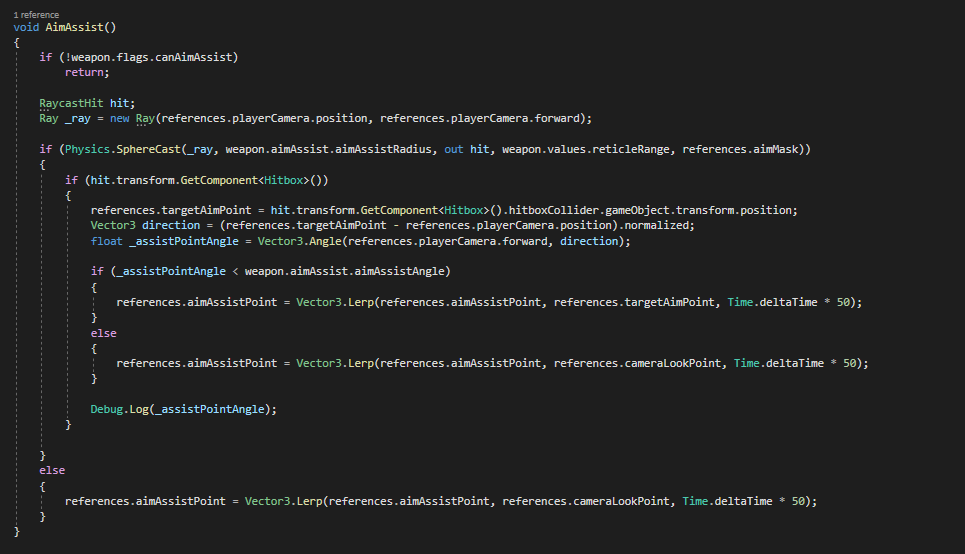Click the 'Debug' class name
The image size is (965, 554).
(106, 409)
